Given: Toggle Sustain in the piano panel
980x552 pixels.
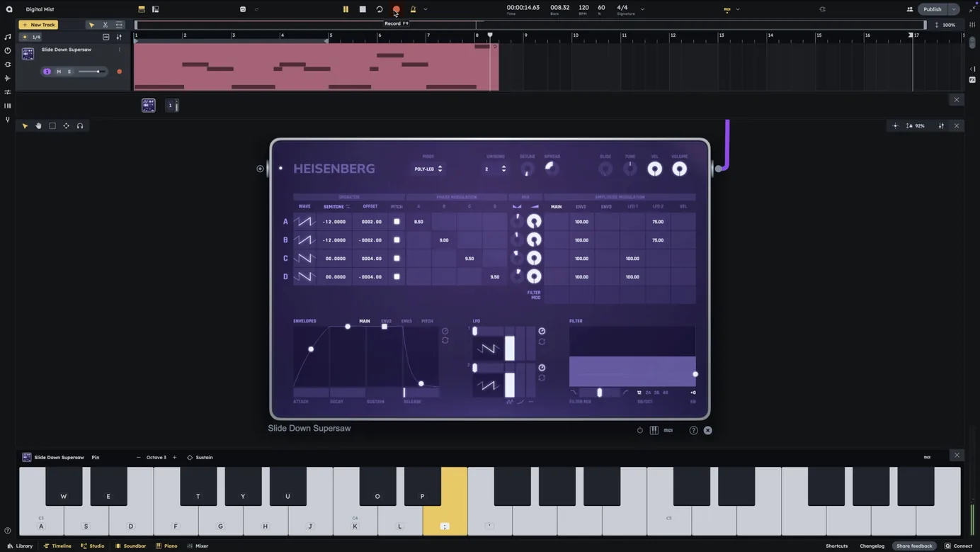Looking at the screenshot, I should [200, 458].
